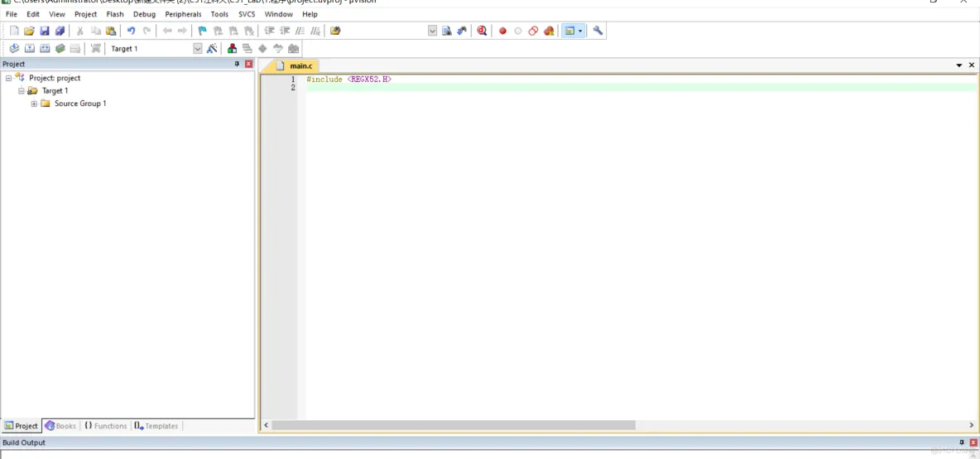Open Options for Target magic wand
Screen dimensions: 980x459
[x=212, y=48]
